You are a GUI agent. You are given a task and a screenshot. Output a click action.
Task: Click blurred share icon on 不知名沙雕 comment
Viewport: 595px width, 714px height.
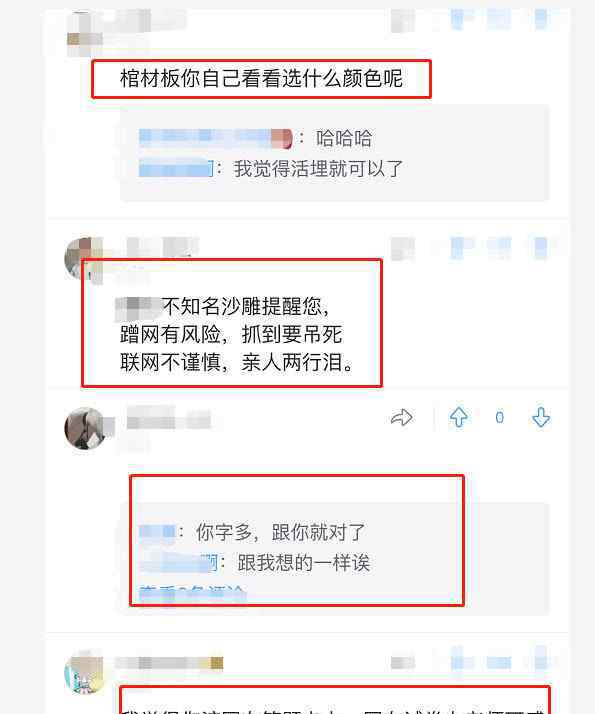coord(402,249)
